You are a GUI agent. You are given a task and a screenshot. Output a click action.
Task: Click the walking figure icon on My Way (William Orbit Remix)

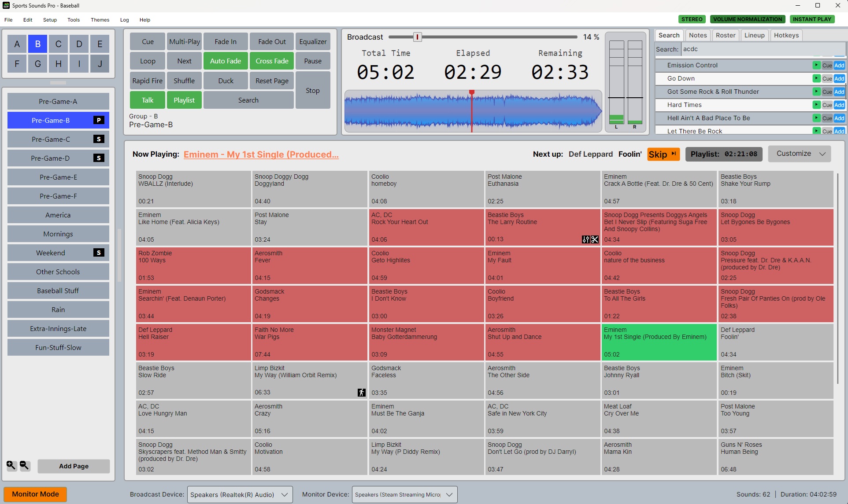[x=361, y=393]
